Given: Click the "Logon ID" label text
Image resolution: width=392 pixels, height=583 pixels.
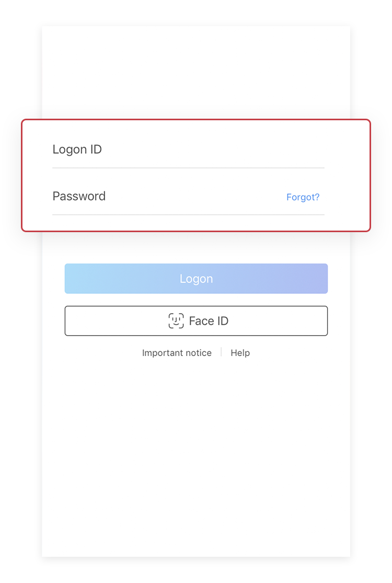Looking at the screenshot, I should click(x=77, y=150).
